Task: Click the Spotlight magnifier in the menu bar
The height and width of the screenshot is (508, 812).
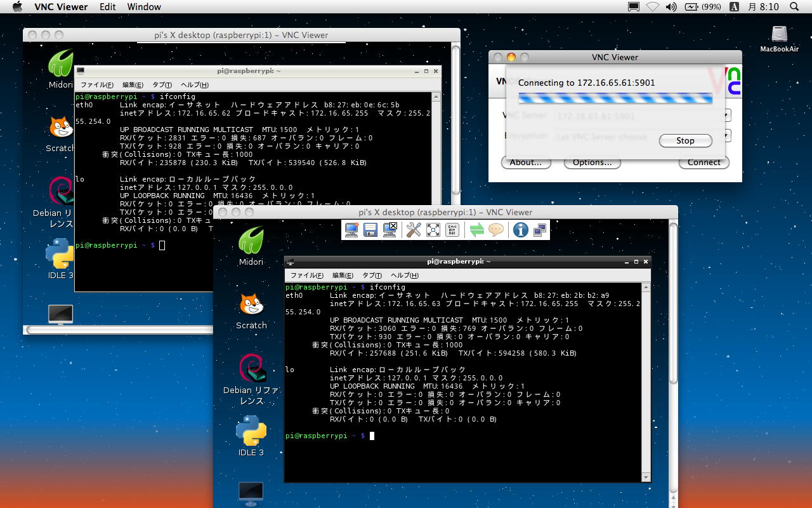Action: coord(794,7)
